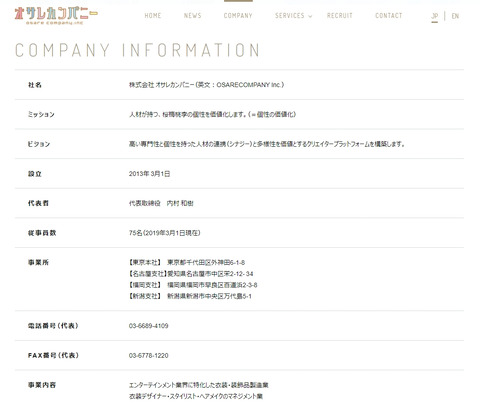Open the NEWS menu item

193,16
